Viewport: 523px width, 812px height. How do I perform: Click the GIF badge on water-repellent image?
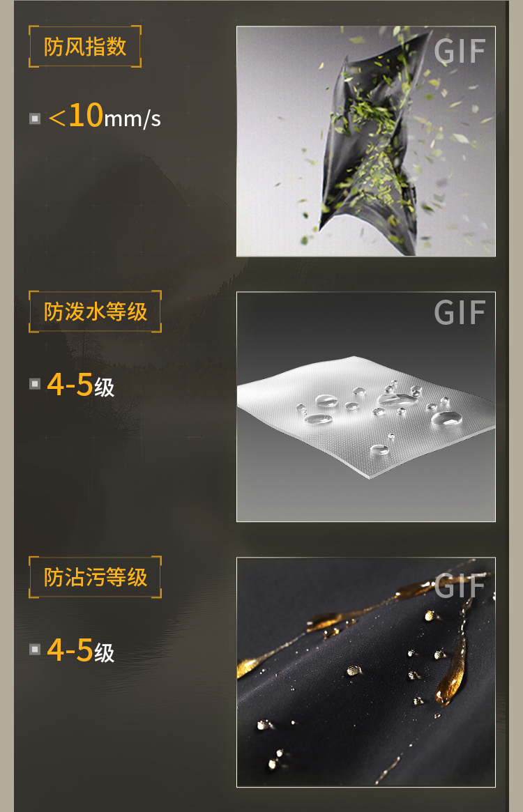tap(460, 313)
